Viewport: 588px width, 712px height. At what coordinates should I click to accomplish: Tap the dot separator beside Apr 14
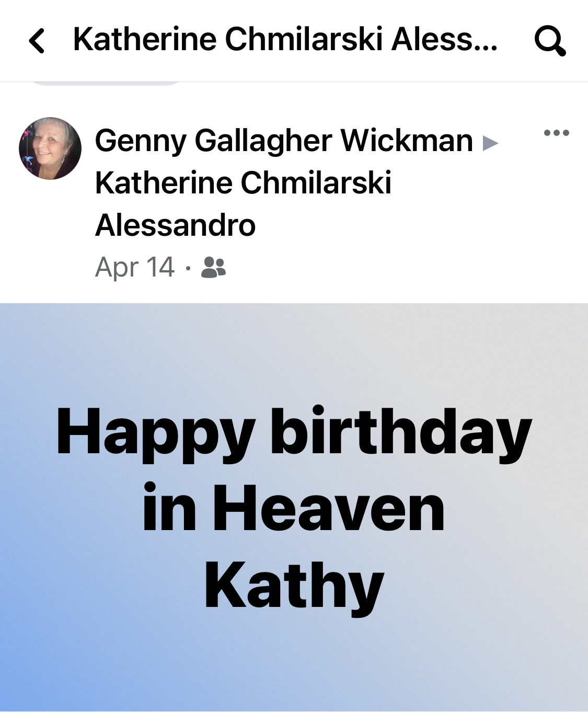pos(188,269)
